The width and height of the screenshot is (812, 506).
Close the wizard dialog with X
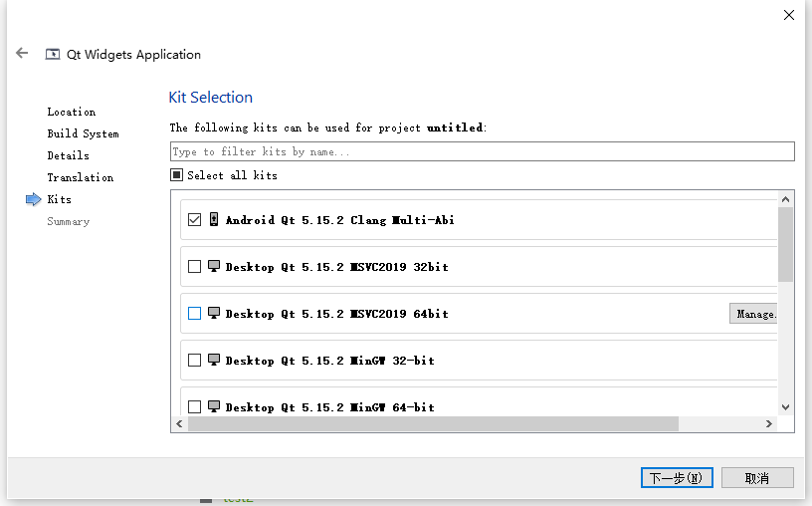click(789, 15)
